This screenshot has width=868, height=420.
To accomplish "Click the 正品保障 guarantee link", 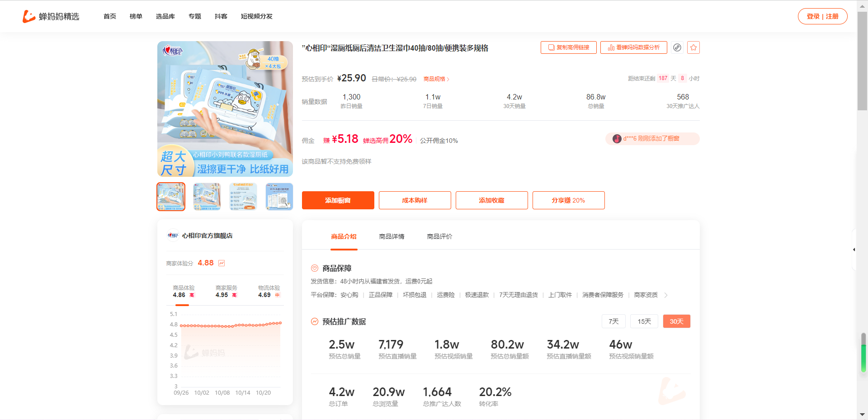I will click(381, 295).
